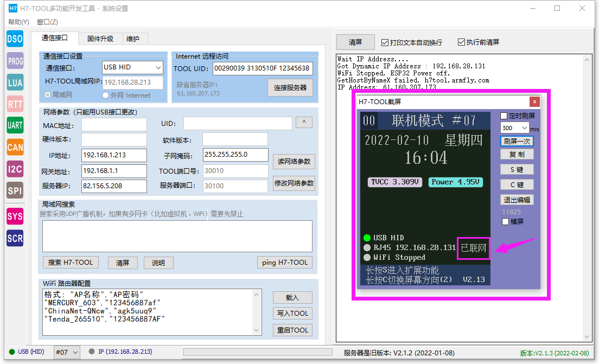This screenshot has height=364, width=599.
Task: Open the RTT viewer module
Action: (x=15, y=104)
